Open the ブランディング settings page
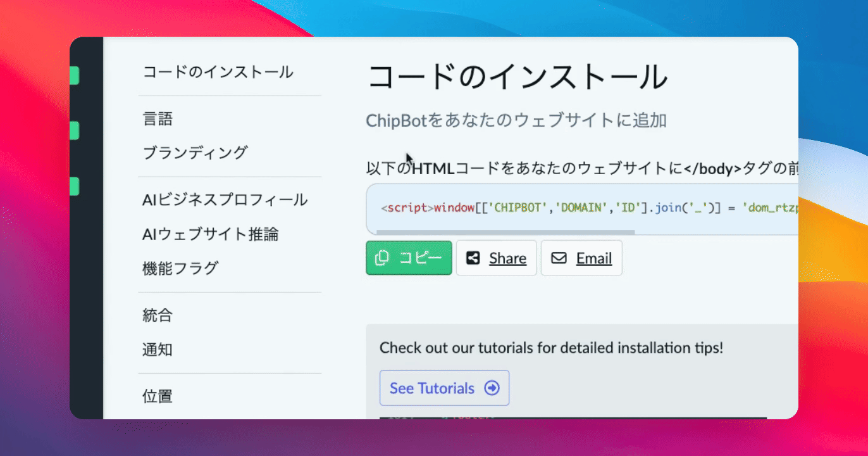 pos(195,153)
